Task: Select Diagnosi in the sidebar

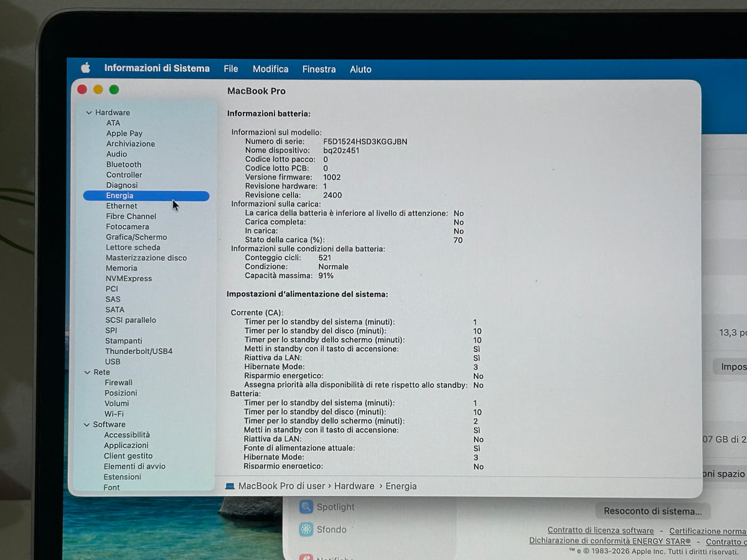Action: (122, 185)
